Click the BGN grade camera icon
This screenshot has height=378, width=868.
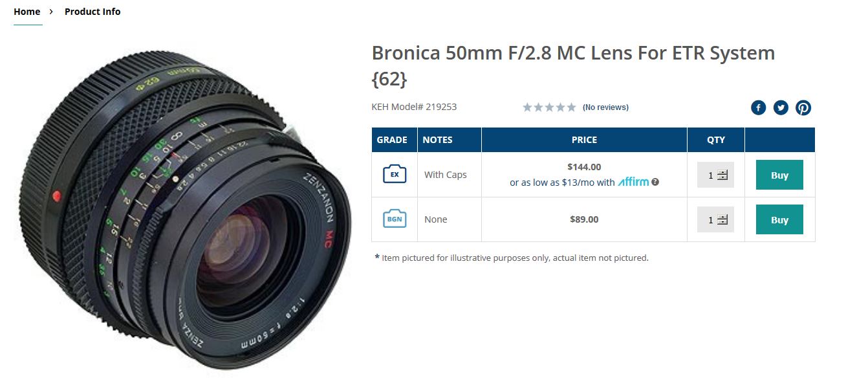point(395,219)
